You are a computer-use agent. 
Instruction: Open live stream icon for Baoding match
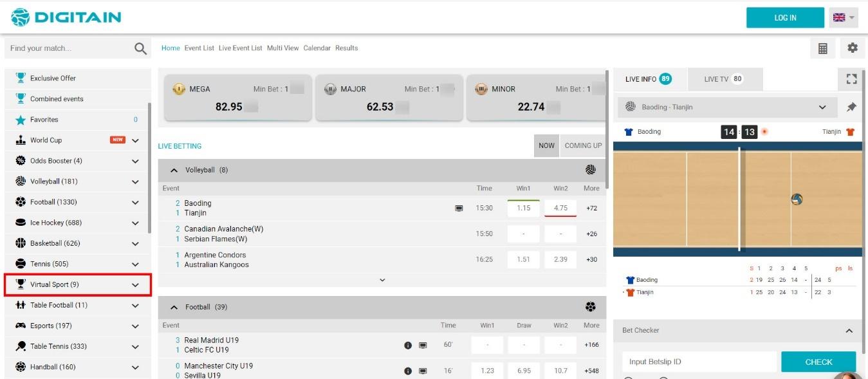(x=459, y=208)
